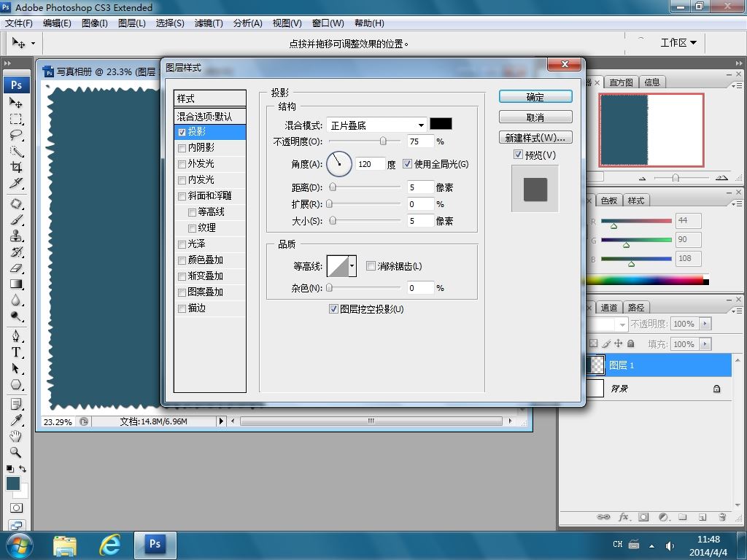Enable the 描边 stroke checkbox
Viewport: 747px width, 560px height.
(x=182, y=308)
